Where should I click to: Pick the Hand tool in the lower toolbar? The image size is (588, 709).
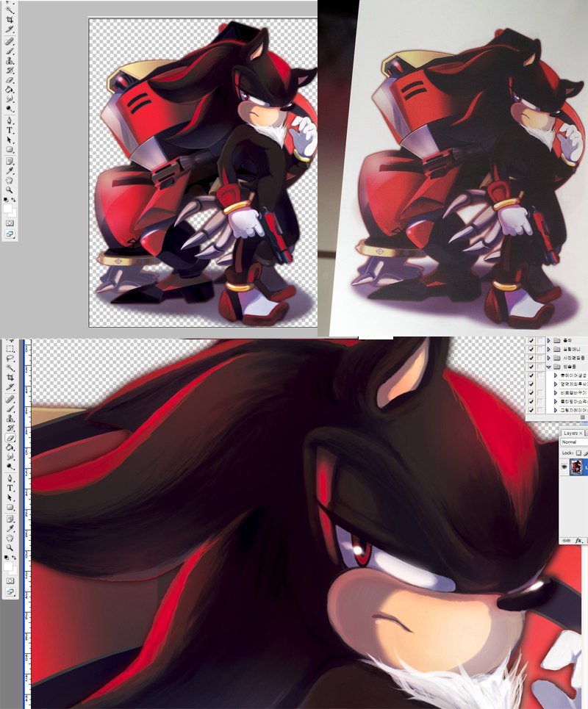(10, 538)
